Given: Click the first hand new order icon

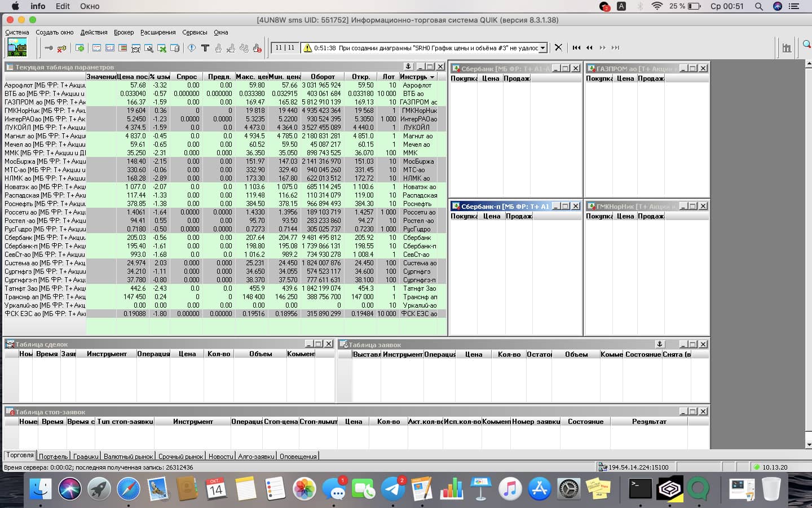Looking at the screenshot, I should click(218, 48).
